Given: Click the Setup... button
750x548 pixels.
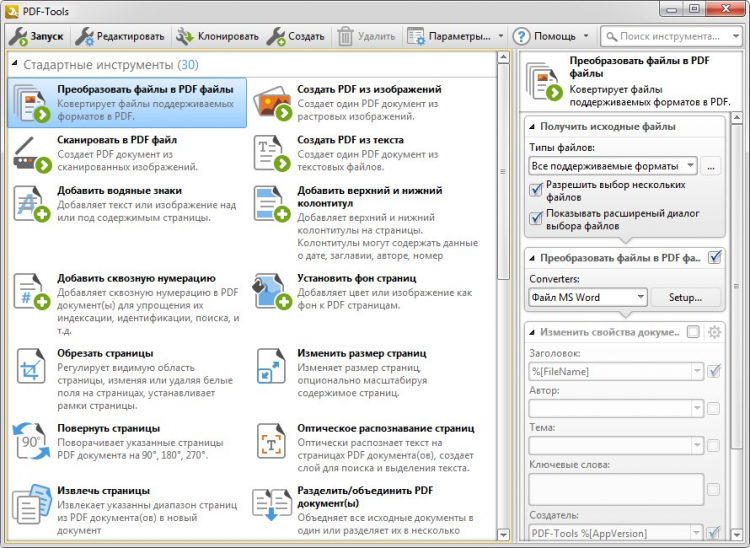Looking at the screenshot, I should click(685, 297).
